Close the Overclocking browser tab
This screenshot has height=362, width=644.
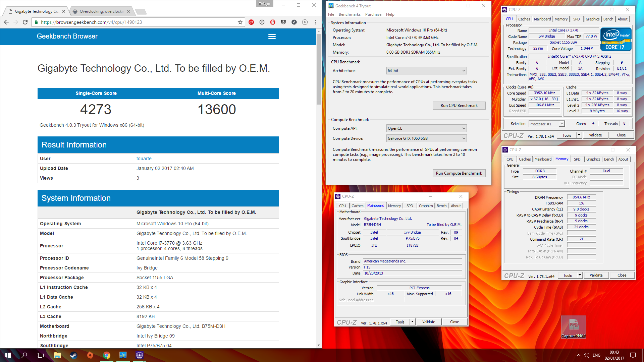pyautogui.click(x=128, y=11)
